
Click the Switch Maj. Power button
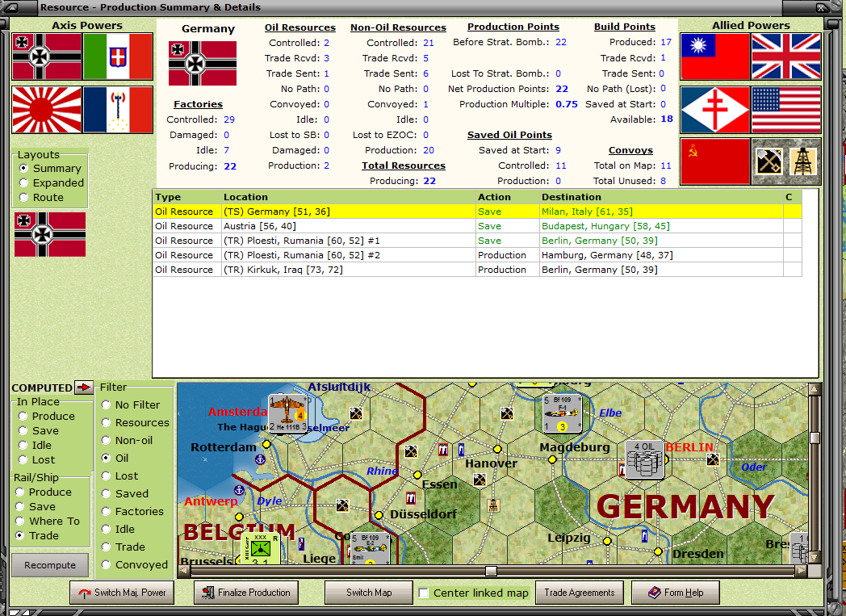point(122,593)
